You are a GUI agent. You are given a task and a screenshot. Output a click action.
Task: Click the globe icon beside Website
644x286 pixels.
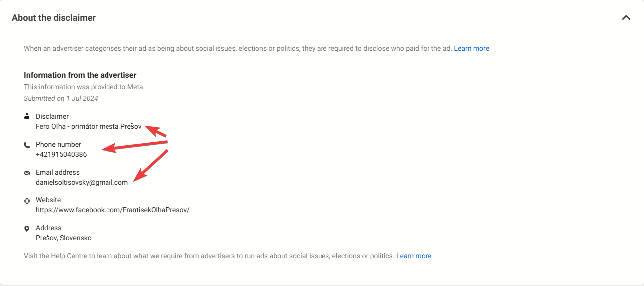[27, 201]
